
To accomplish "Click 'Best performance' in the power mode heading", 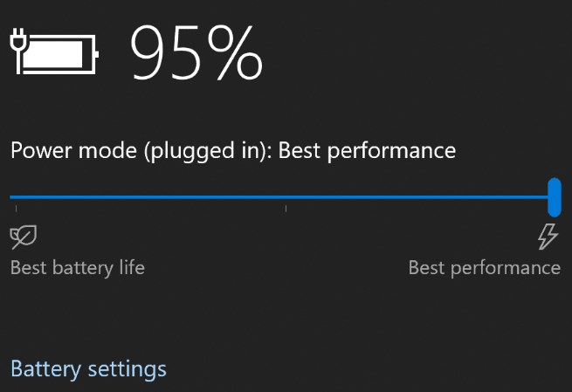I will [367, 150].
